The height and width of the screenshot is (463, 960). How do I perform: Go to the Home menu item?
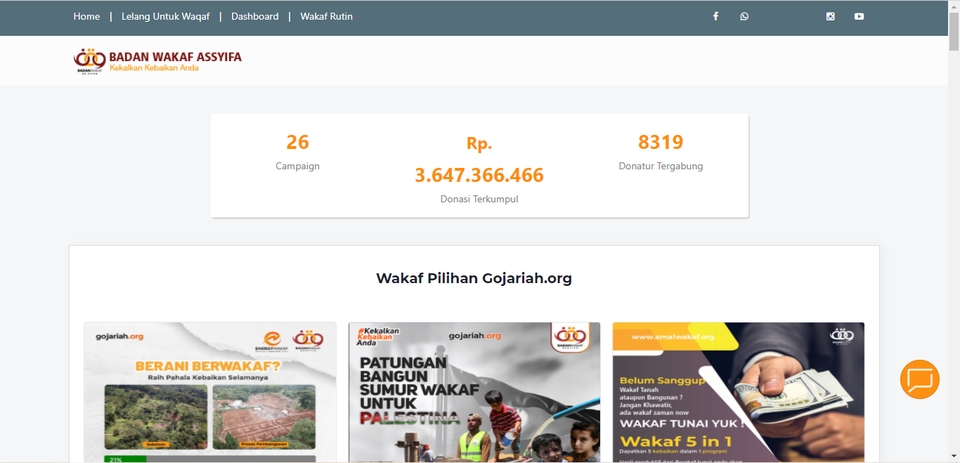[86, 17]
